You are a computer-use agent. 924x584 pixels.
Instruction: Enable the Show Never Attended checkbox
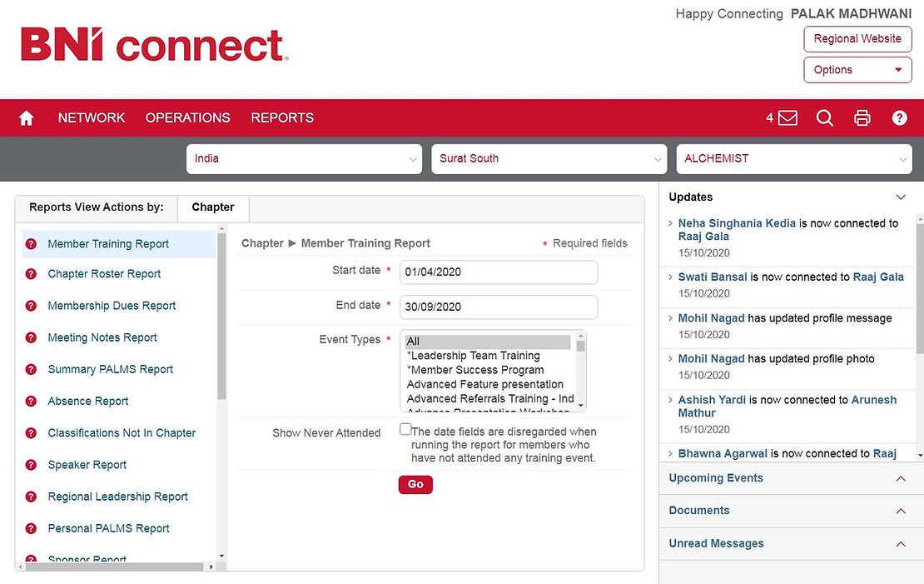[405, 430]
